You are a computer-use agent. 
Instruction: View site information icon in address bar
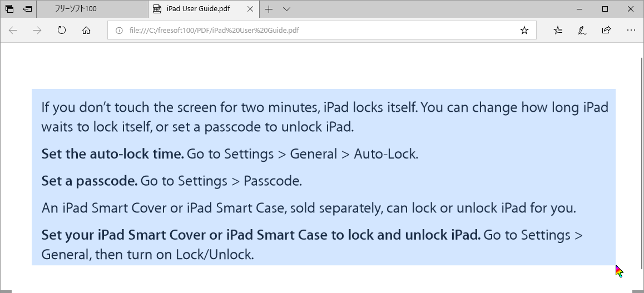119,30
